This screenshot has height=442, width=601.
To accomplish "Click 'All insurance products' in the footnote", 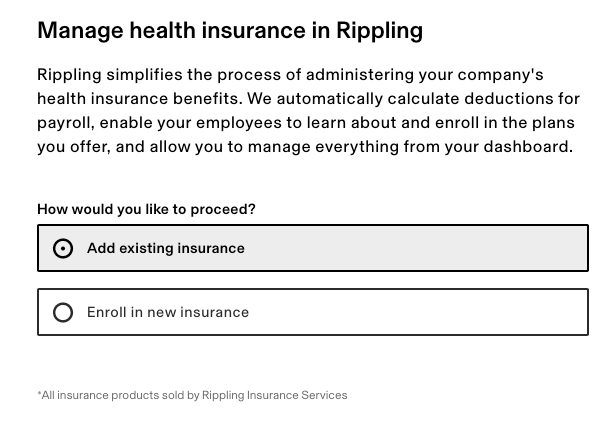I will click(x=90, y=395).
